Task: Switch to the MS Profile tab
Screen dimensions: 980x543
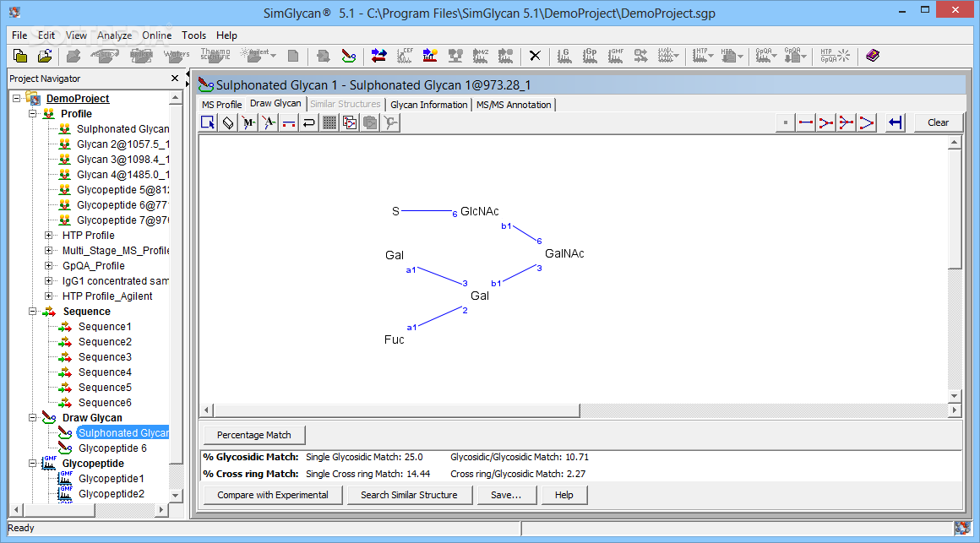Action: point(221,105)
